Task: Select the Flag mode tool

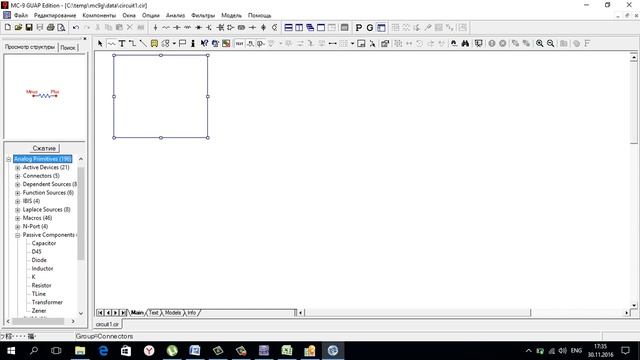Action: [182, 43]
